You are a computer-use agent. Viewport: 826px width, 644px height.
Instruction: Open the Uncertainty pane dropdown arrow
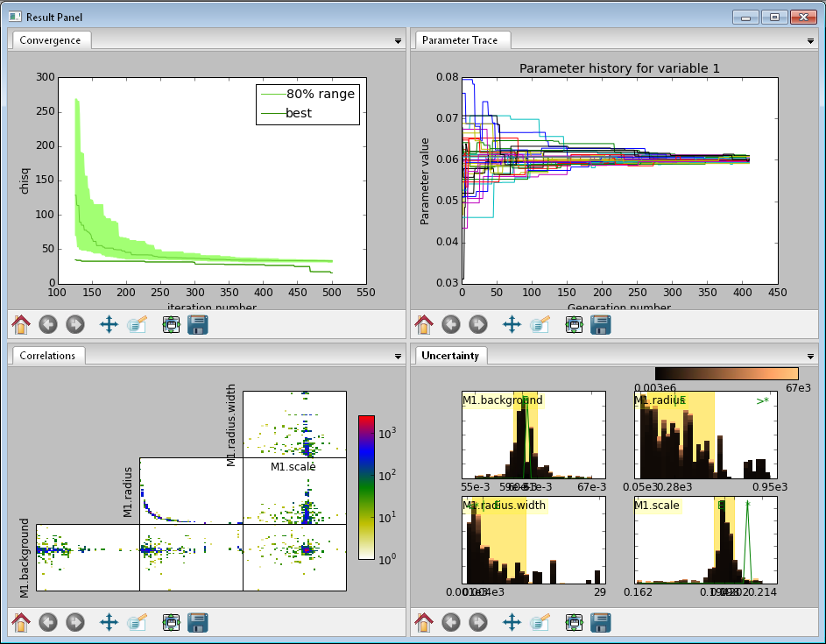[x=810, y=357]
